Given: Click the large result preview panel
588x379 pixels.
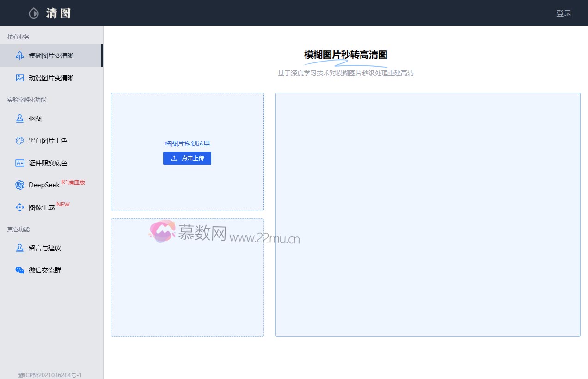Looking at the screenshot, I should tap(428, 215).
